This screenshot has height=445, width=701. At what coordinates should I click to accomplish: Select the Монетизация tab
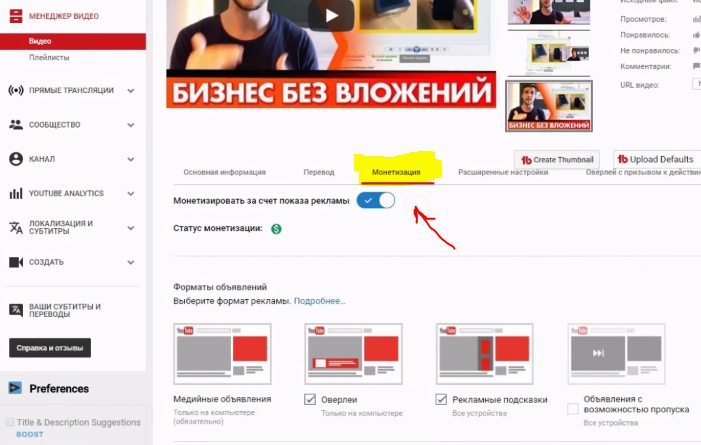tap(396, 172)
